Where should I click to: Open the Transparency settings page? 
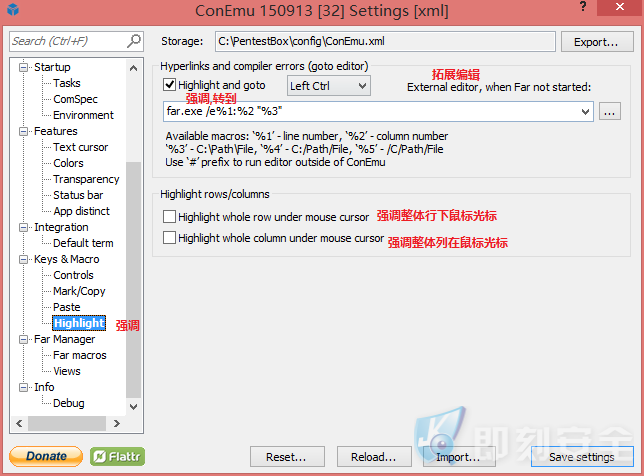tap(86, 179)
